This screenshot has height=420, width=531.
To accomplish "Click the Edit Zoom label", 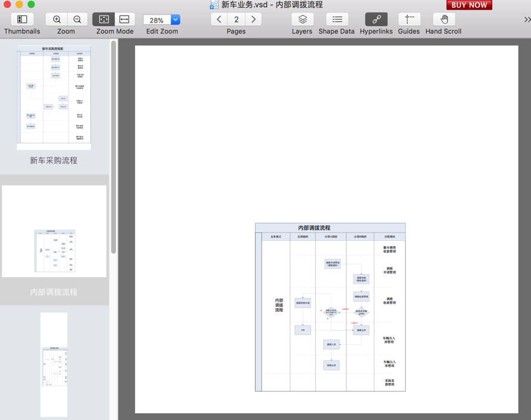I will [x=162, y=31].
